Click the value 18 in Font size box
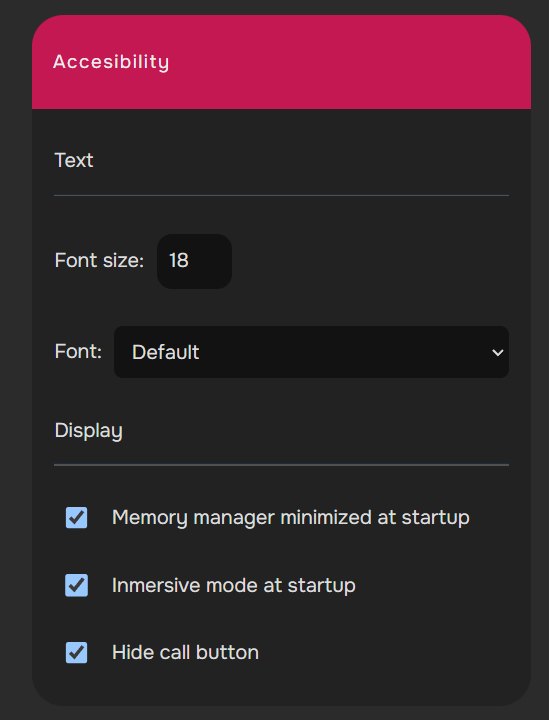The width and height of the screenshot is (549, 720). pos(179,261)
